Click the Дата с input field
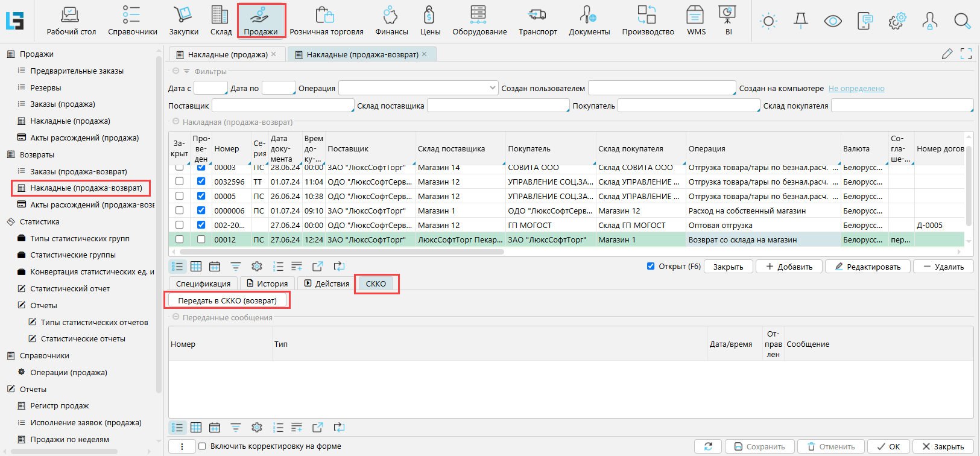 click(x=210, y=88)
